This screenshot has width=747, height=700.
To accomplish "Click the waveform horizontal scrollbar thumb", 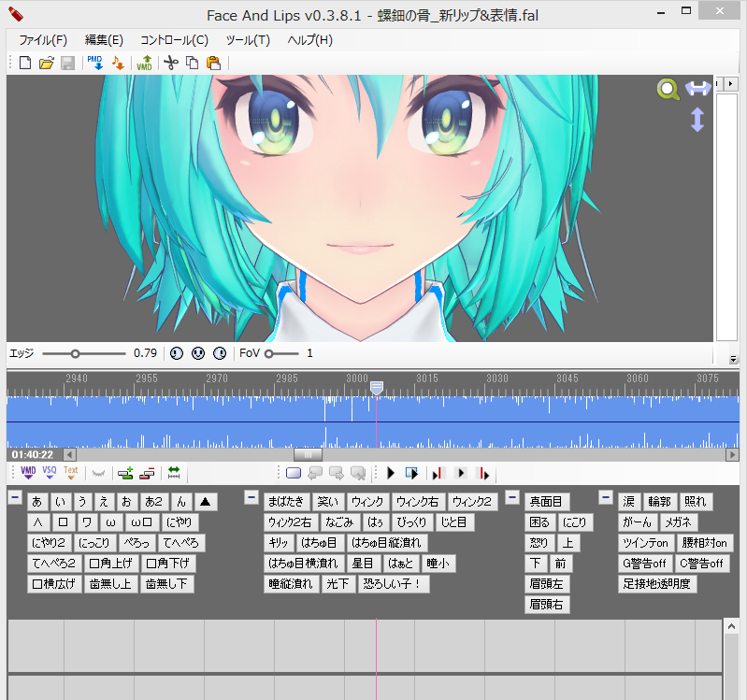I will (308, 455).
